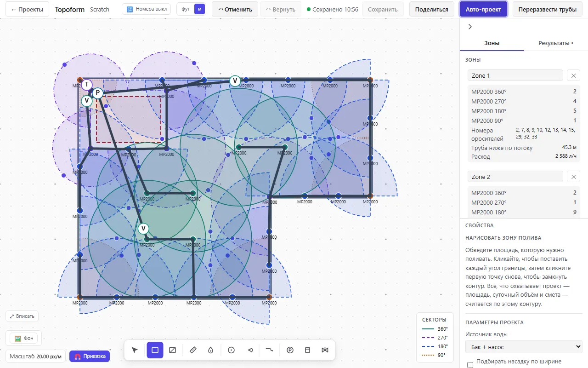Image resolution: width=588 pixels, height=368 pixels.
Task: Click Отменить undo button
Action: 235,9
